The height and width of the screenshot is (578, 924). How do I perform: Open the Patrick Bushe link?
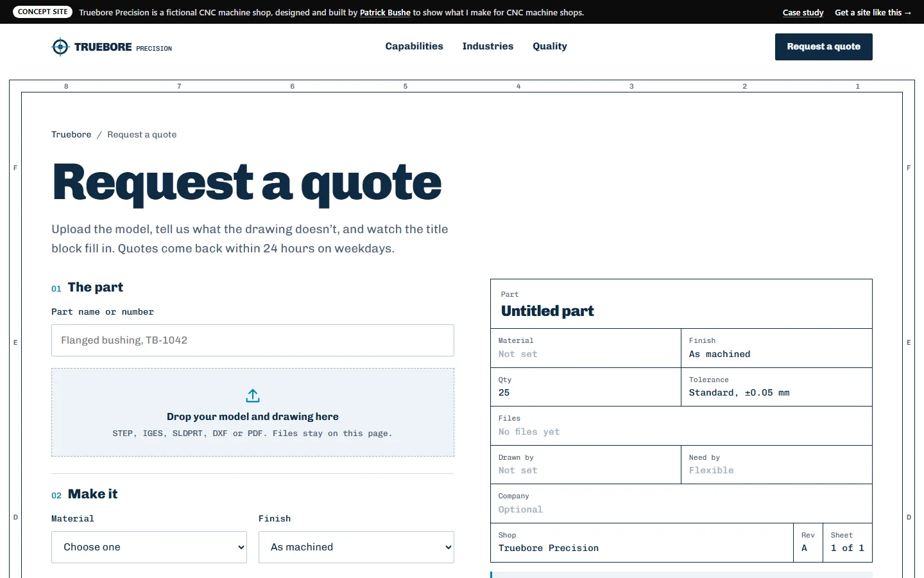[385, 12]
